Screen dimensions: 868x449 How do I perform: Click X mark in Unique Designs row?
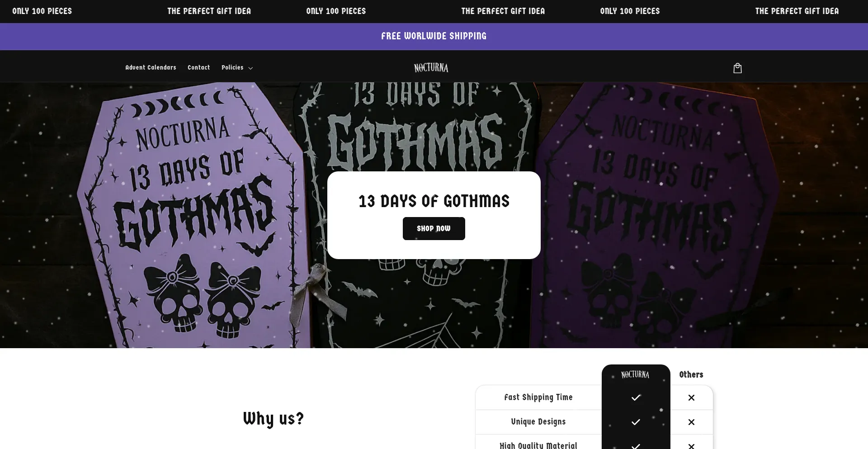coord(691,422)
